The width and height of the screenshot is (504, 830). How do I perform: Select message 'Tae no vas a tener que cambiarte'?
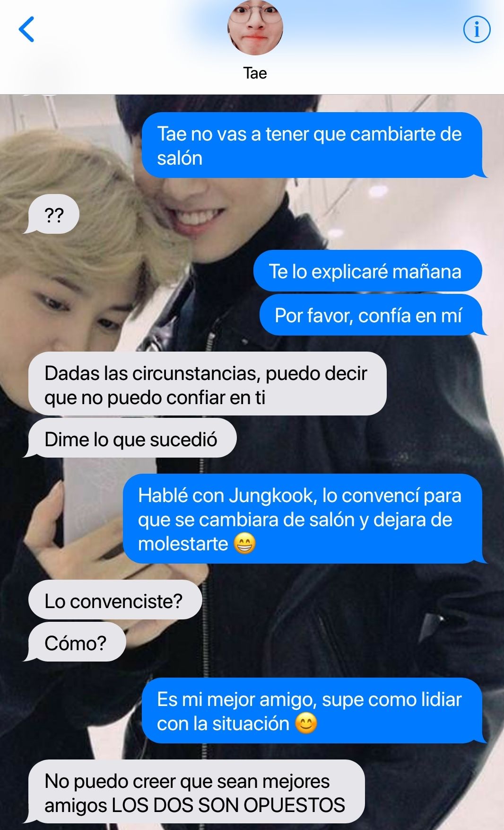(x=313, y=145)
